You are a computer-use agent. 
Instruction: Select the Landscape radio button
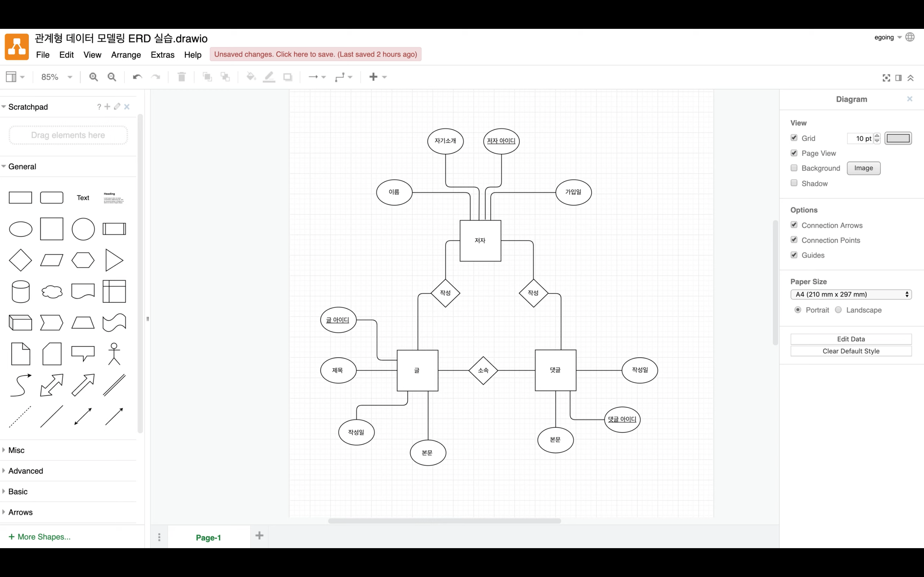click(x=838, y=310)
